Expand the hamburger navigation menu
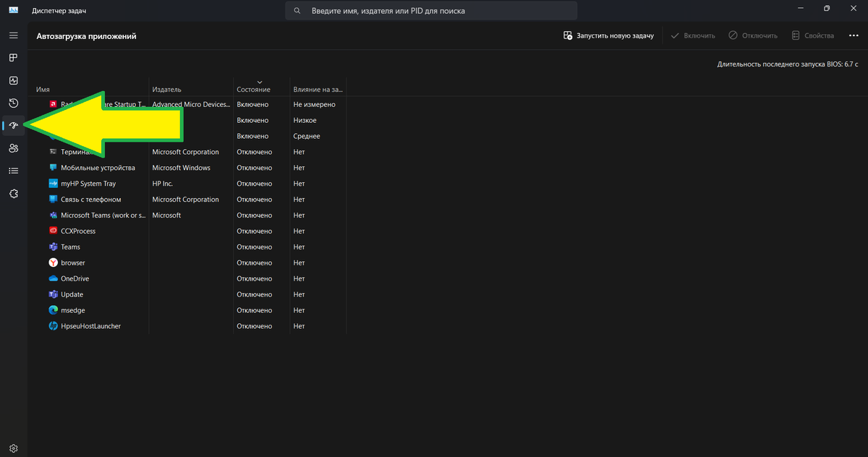 (13, 35)
